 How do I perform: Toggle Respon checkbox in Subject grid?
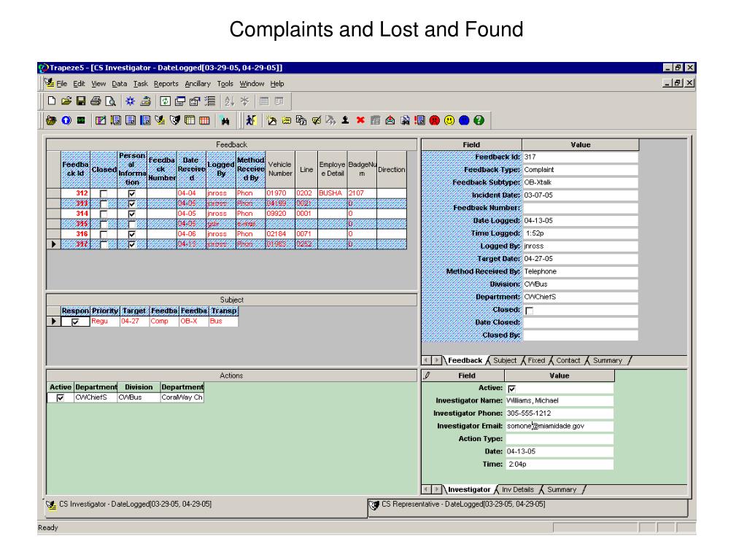pos(75,322)
